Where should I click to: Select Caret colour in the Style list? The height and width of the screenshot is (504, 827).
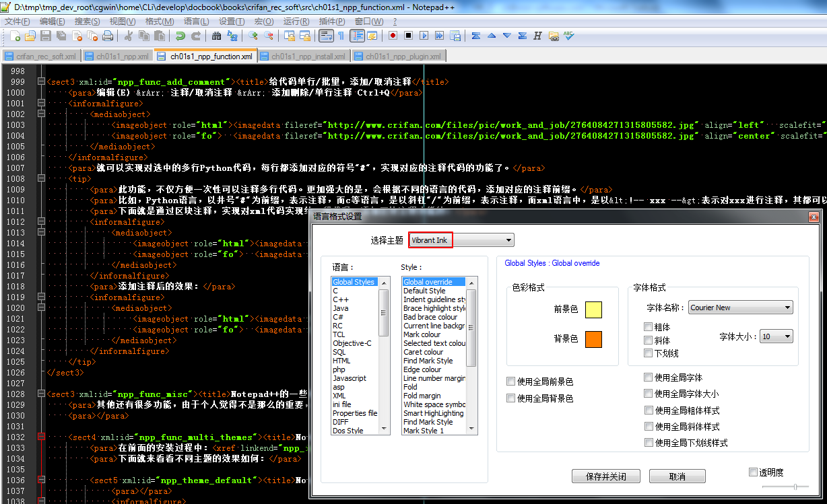point(424,352)
